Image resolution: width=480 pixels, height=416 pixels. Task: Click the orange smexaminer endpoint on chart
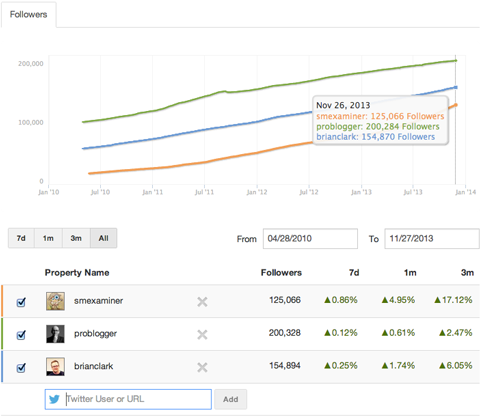456,105
